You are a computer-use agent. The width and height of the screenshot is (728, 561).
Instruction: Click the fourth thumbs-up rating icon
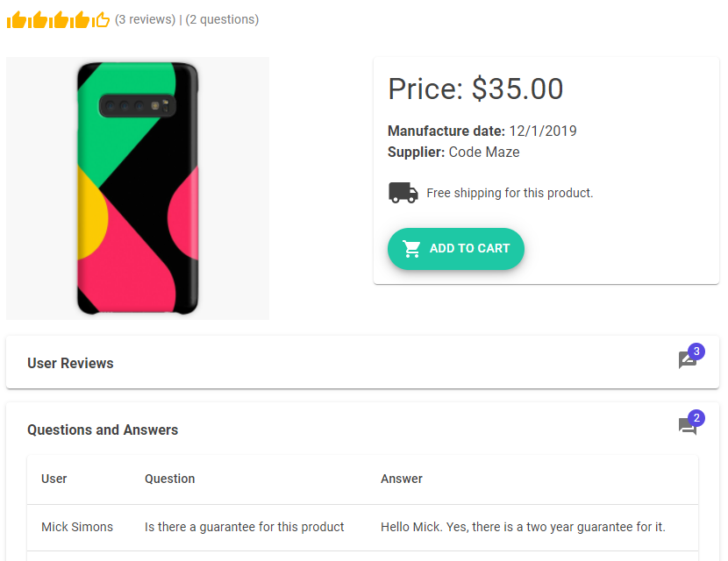[x=81, y=19]
